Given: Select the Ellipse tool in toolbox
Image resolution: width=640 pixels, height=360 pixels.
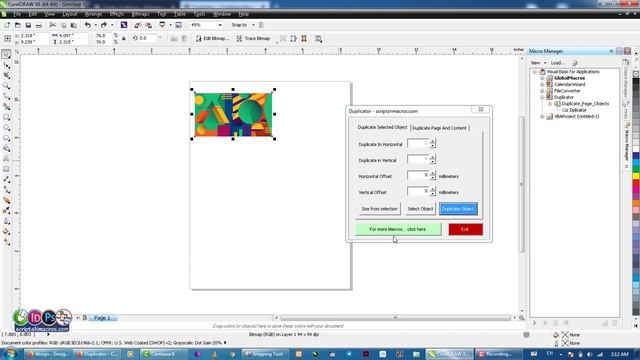Looking at the screenshot, I should click(6, 127).
